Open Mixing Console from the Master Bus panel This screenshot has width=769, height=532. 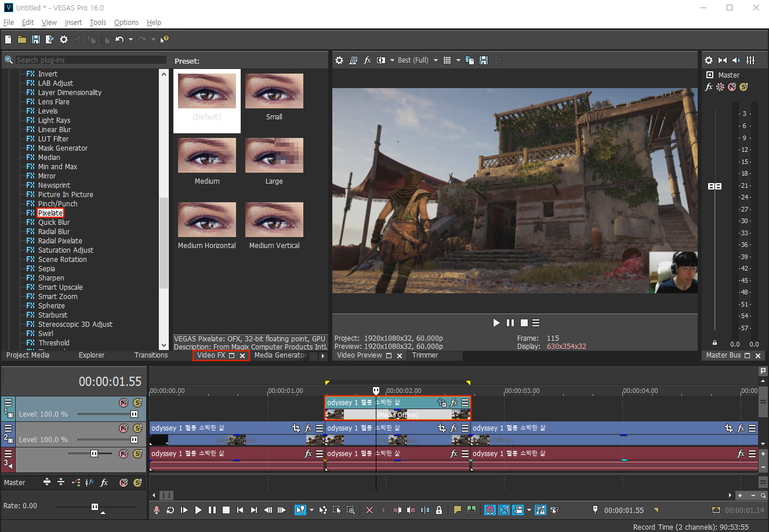pyautogui.click(x=750, y=60)
